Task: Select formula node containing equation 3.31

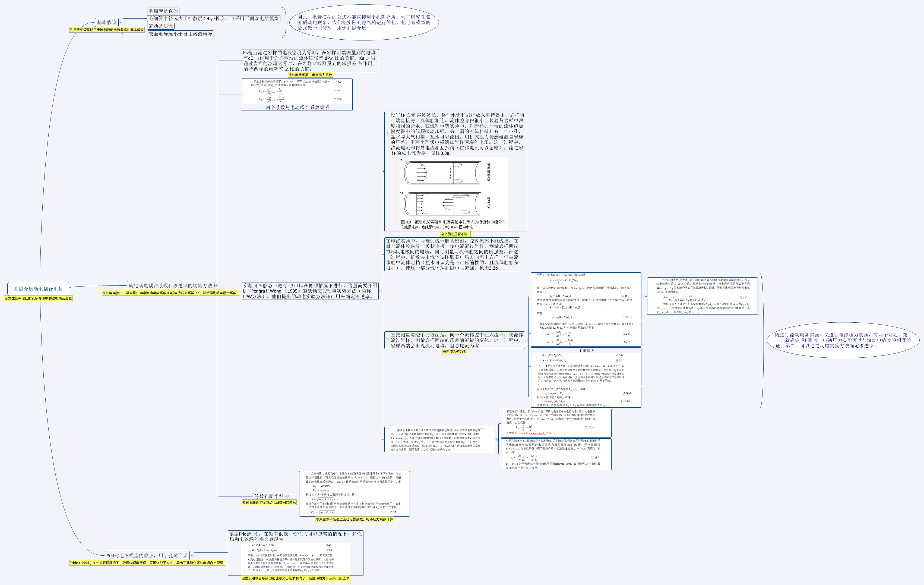Action: pyautogui.click(x=702, y=296)
